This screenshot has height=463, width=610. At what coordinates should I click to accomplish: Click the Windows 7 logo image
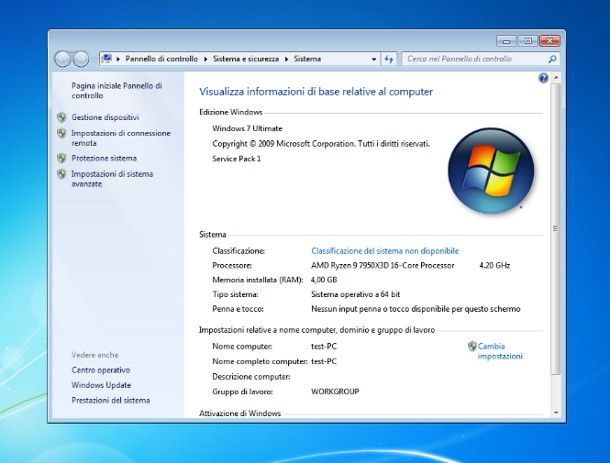tap(491, 170)
